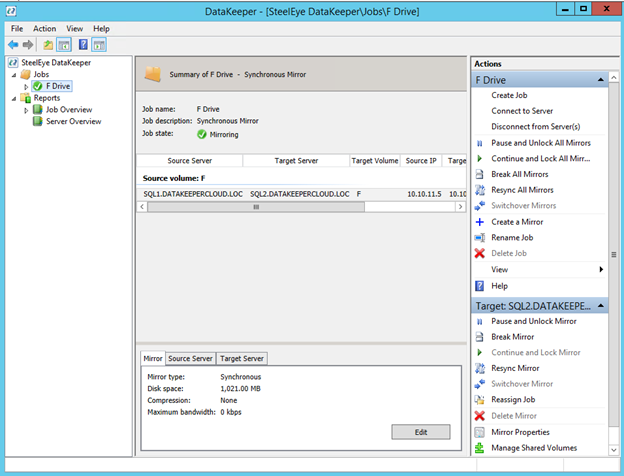Switch to the Source Server tab
The image size is (624, 476).
(190, 358)
